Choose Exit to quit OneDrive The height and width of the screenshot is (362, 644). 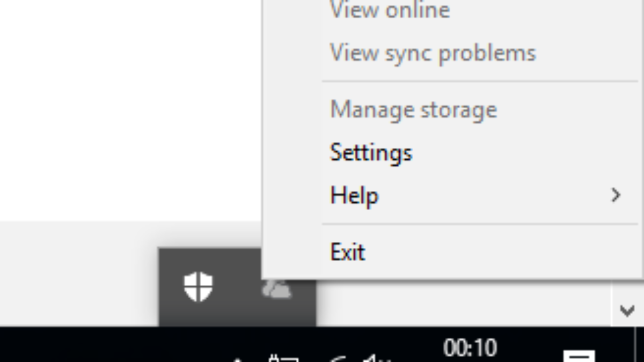(348, 252)
